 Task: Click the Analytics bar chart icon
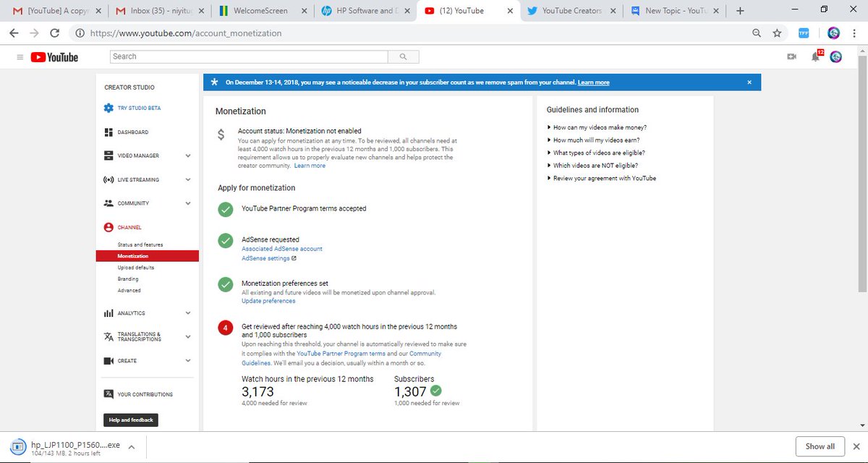click(109, 313)
